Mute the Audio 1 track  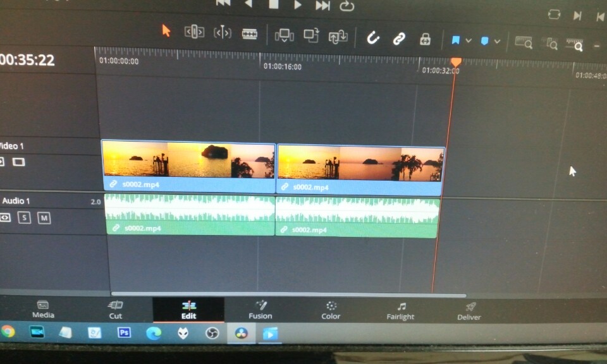44,218
